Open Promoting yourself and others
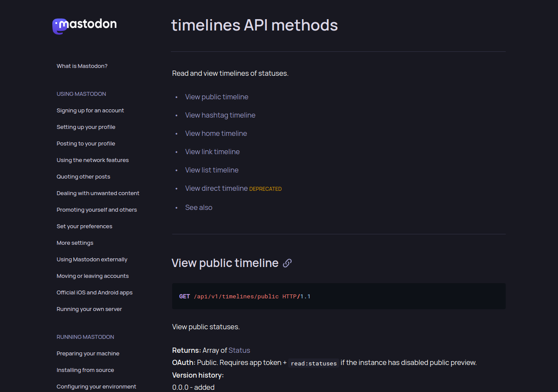The width and height of the screenshot is (558, 392). (x=97, y=210)
